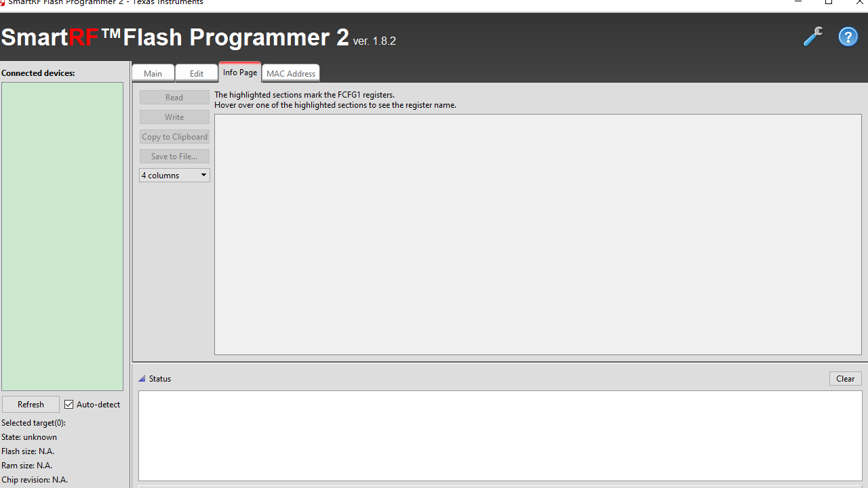Click the FCFG1 register display area

point(538,234)
